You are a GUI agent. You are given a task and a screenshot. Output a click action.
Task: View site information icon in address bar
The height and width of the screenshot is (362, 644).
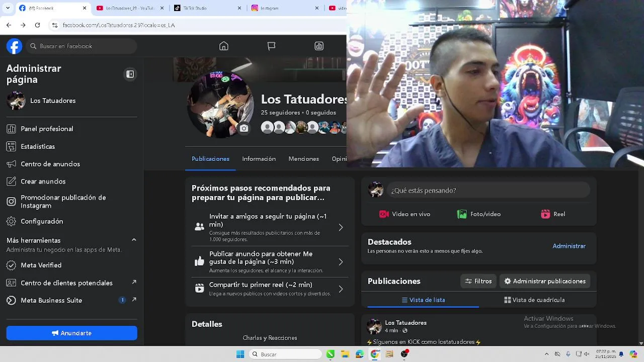[x=55, y=25]
